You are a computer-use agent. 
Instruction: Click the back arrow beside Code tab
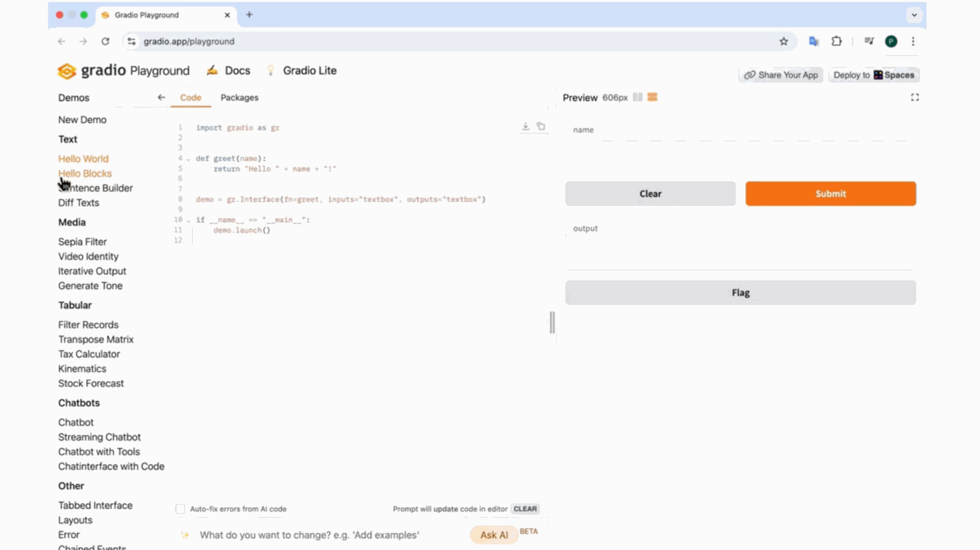[x=161, y=98]
